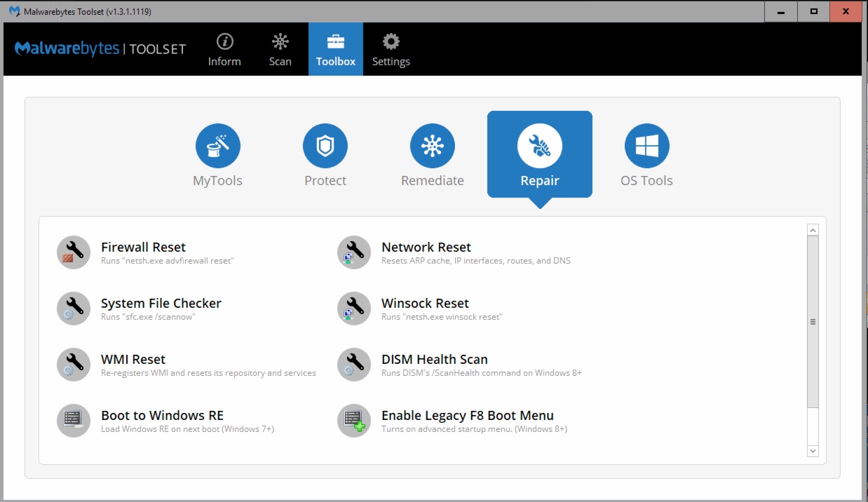
Task: Click the Network Reset wrench icon
Action: [x=354, y=252]
